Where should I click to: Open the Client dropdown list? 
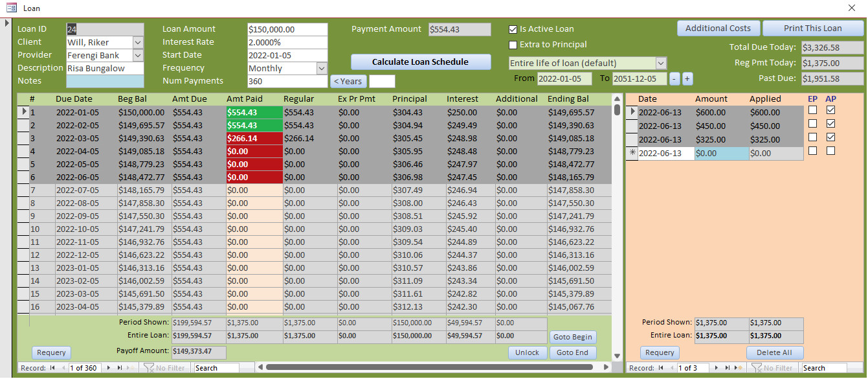137,43
